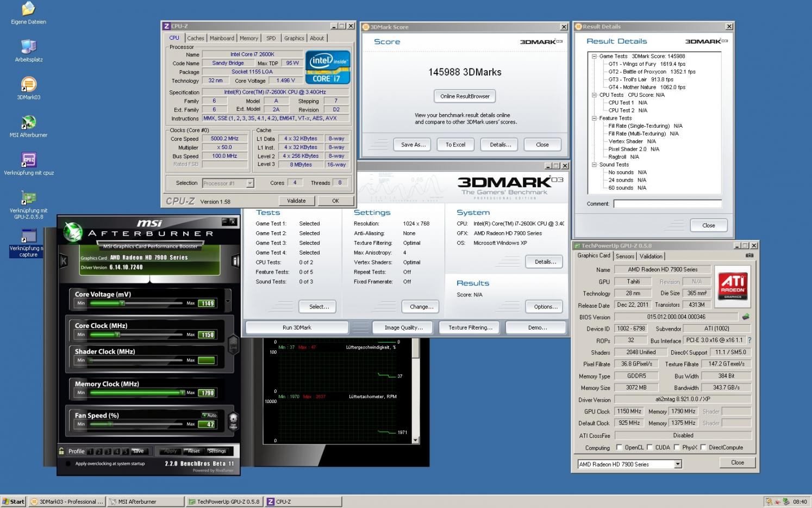The image size is (812, 508).
Task: Click the tray icon left of the 08:40 clock
Action: coord(786,501)
